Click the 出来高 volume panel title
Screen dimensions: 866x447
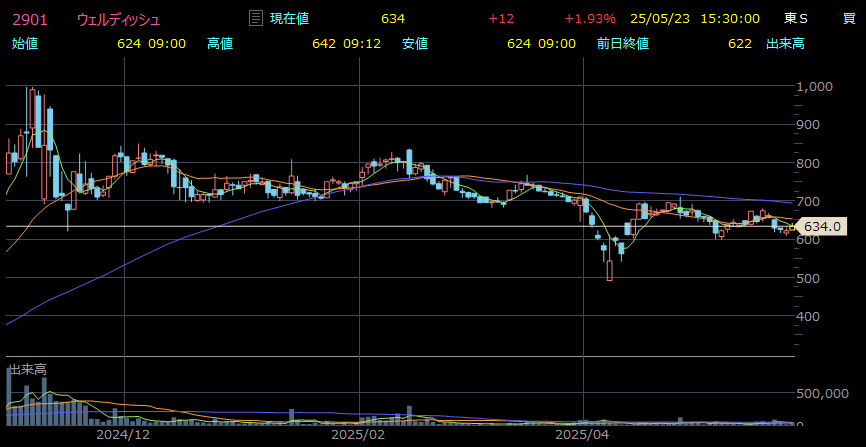point(28,370)
